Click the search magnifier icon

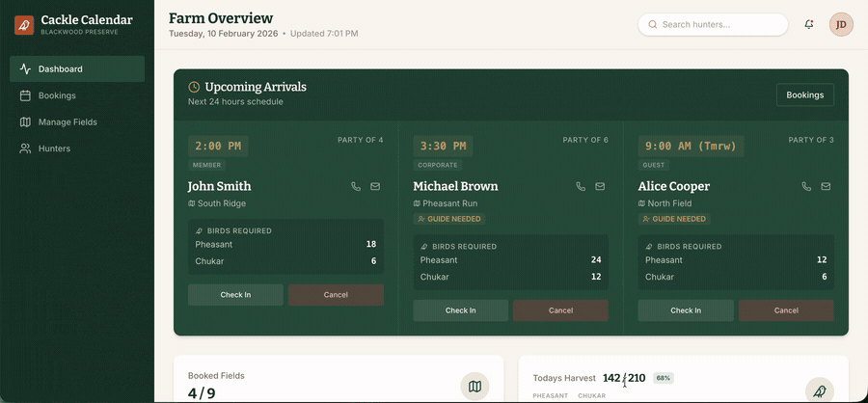coord(653,25)
